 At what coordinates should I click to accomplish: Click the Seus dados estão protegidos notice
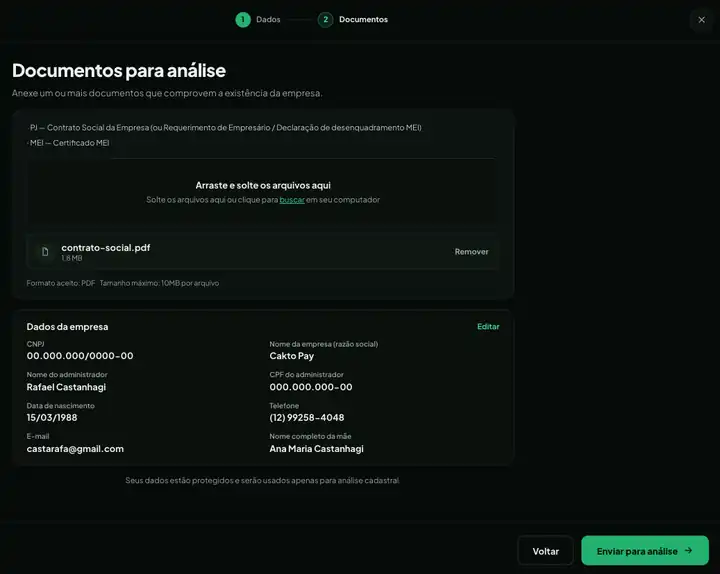263,480
